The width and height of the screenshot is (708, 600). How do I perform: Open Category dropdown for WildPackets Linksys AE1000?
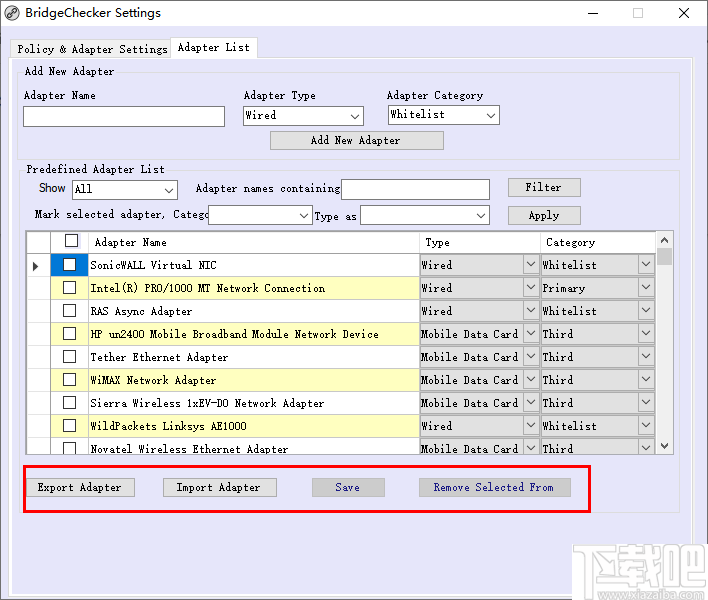(646, 426)
